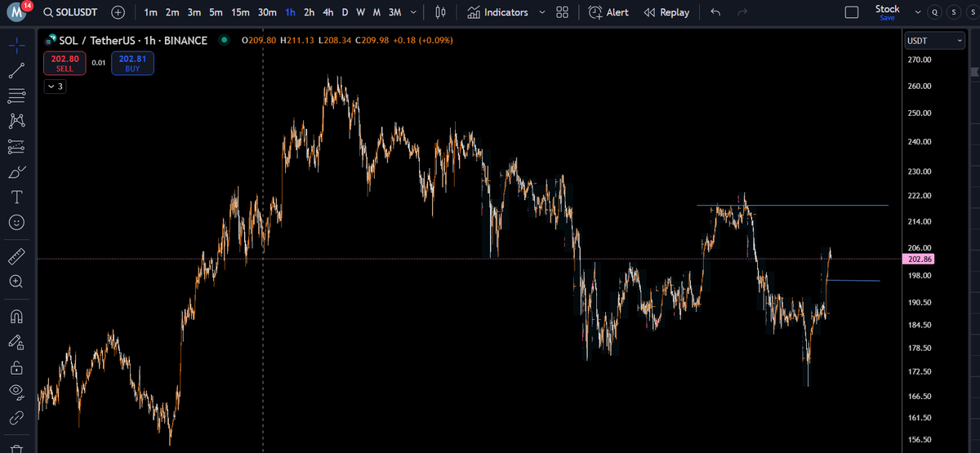Undo the last chart action

(715, 13)
